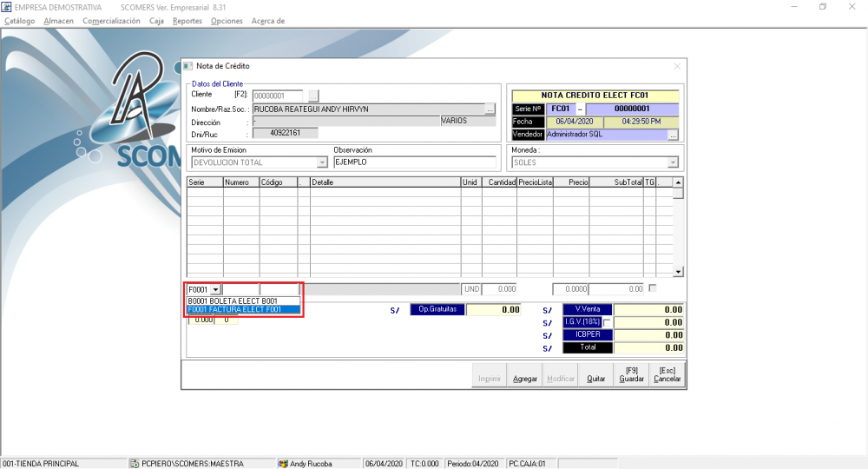Click the database icon in status bar
The width and height of the screenshot is (868, 469).
click(x=135, y=464)
